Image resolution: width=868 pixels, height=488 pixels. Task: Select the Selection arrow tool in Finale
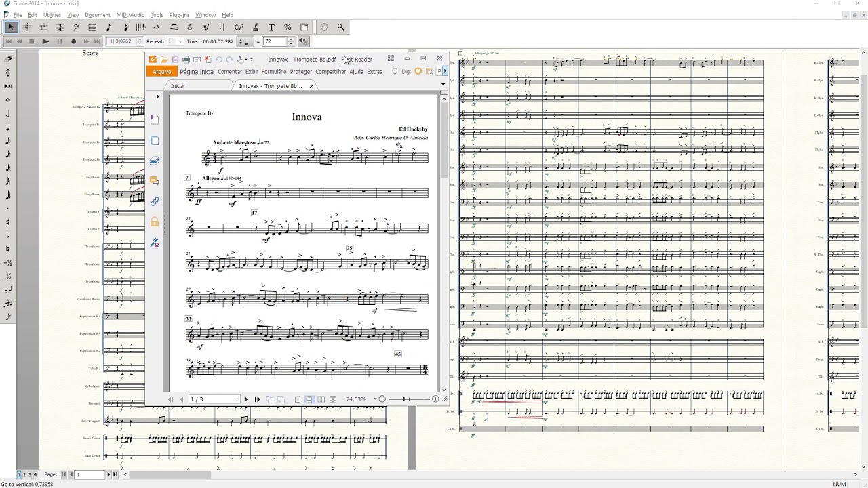point(11,27)
